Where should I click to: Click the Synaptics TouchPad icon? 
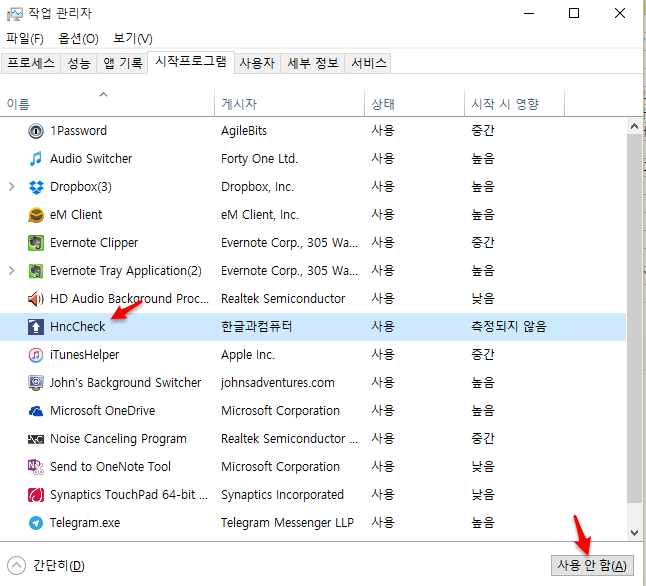coord(36,495)
